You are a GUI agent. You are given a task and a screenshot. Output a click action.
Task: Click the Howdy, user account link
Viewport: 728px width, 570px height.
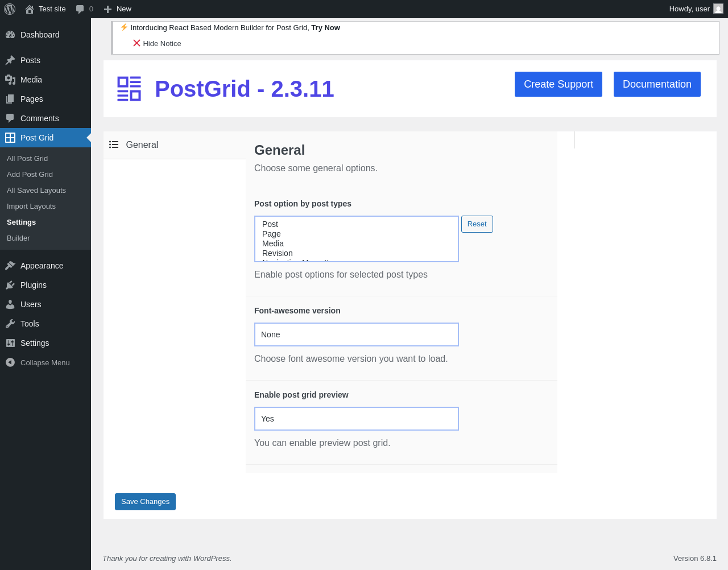pyautogui.click(x=696, y=9)
